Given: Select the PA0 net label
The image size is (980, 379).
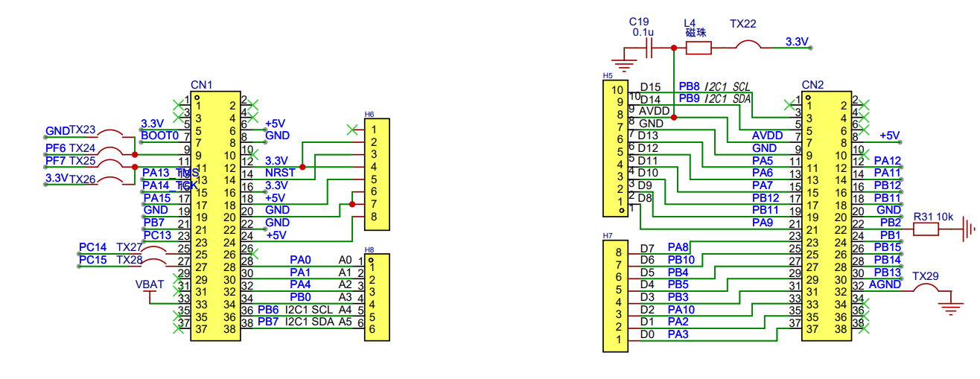Looking at the screenshot, I should pyautogui.click(x=300, y=260).
